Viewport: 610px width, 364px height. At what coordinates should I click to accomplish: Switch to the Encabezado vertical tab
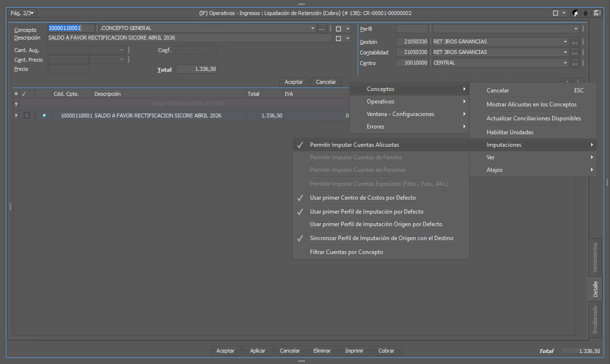pos(595,319)
